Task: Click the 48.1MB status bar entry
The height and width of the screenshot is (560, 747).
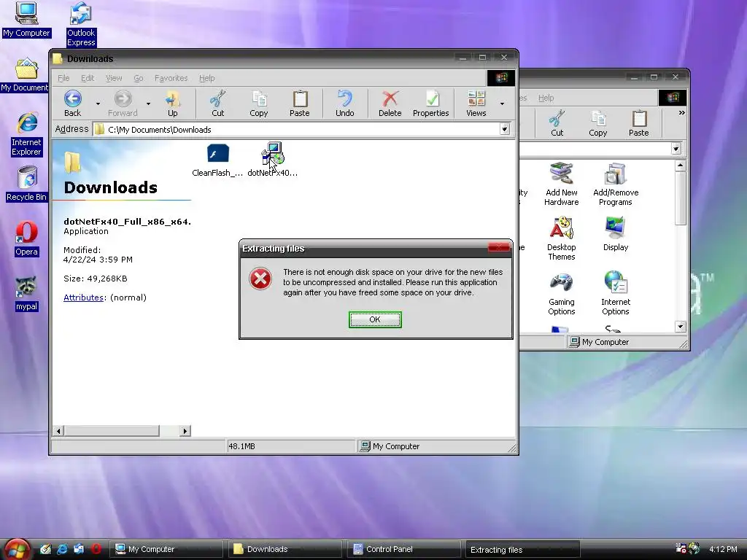Action: (x=290, y=446)
